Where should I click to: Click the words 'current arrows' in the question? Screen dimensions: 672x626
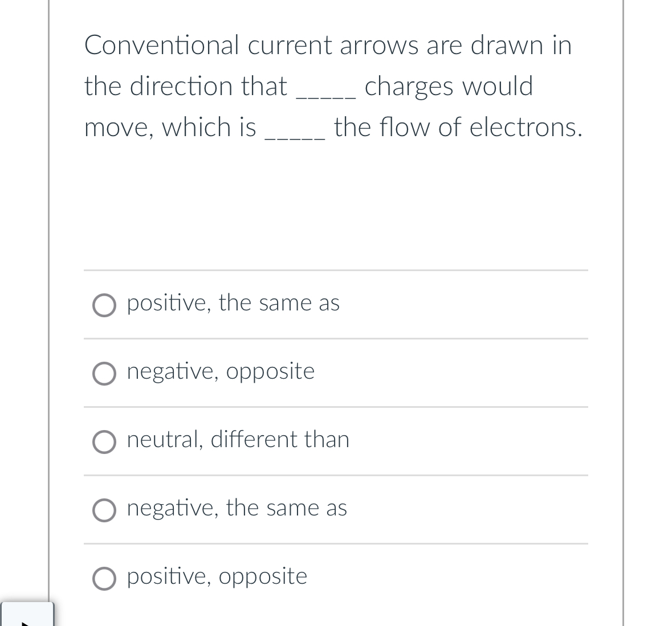point(333,46)
